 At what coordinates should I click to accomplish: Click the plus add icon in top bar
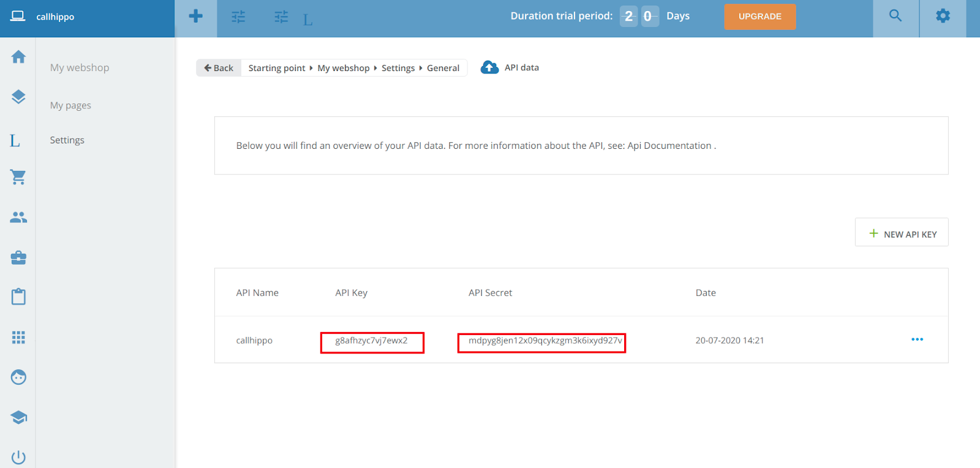[196, 16]
